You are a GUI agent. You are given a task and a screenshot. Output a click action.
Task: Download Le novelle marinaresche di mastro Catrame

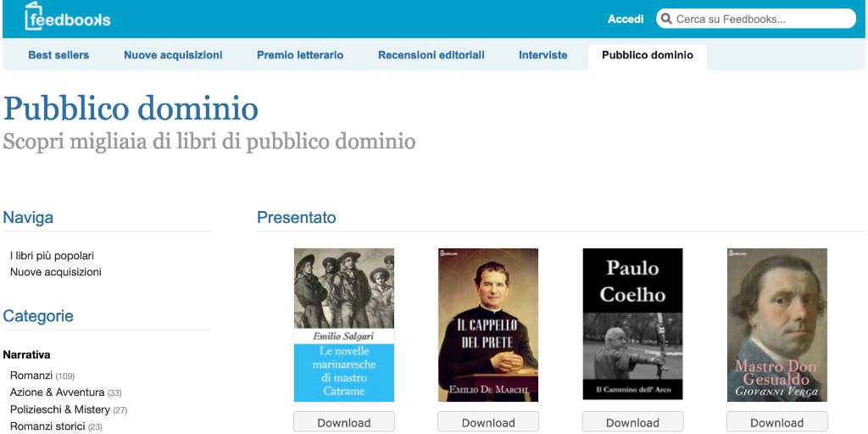[x=344, y=422]
